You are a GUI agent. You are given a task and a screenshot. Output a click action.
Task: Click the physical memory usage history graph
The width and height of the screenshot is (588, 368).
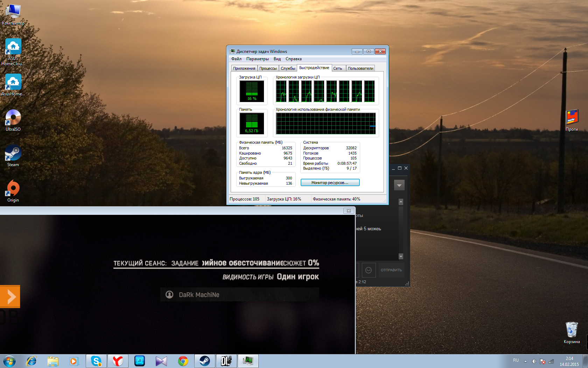(326, 123)
